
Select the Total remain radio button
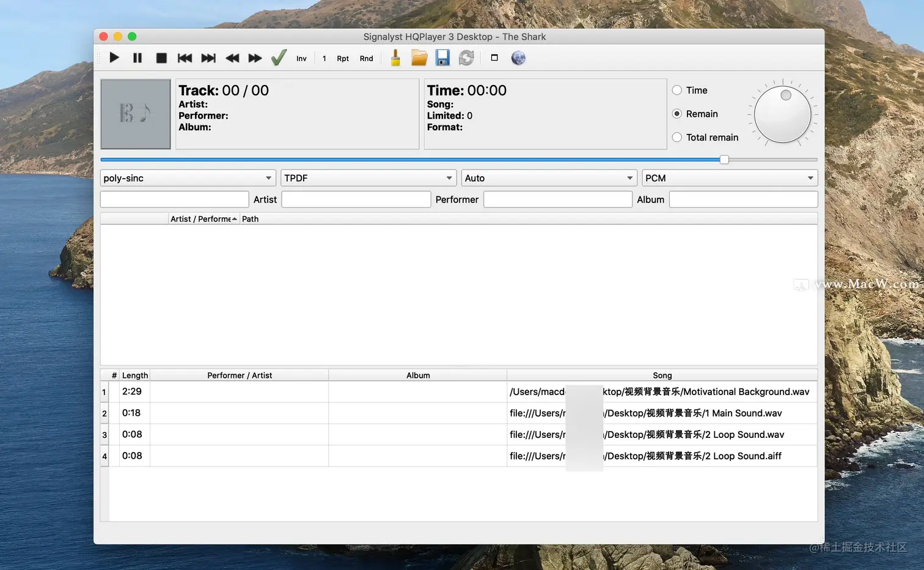click(x=677, y=138)
